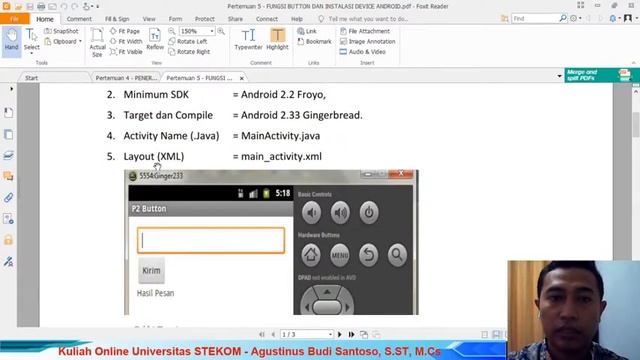Insert a Link

pos(307,31)
